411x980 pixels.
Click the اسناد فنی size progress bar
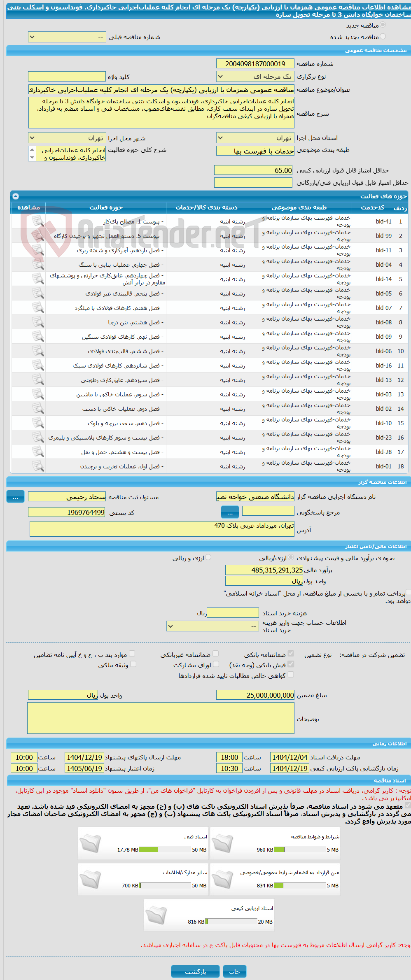pos(165,850)
